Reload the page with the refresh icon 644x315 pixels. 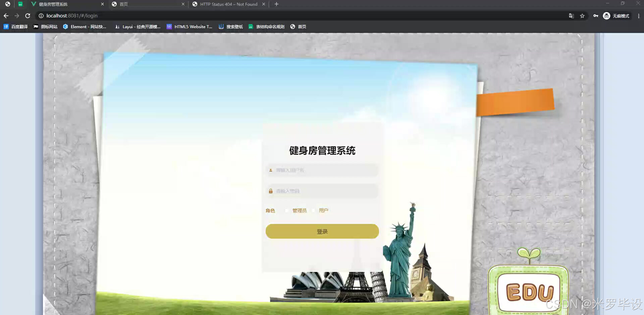[x=28, y=16]
